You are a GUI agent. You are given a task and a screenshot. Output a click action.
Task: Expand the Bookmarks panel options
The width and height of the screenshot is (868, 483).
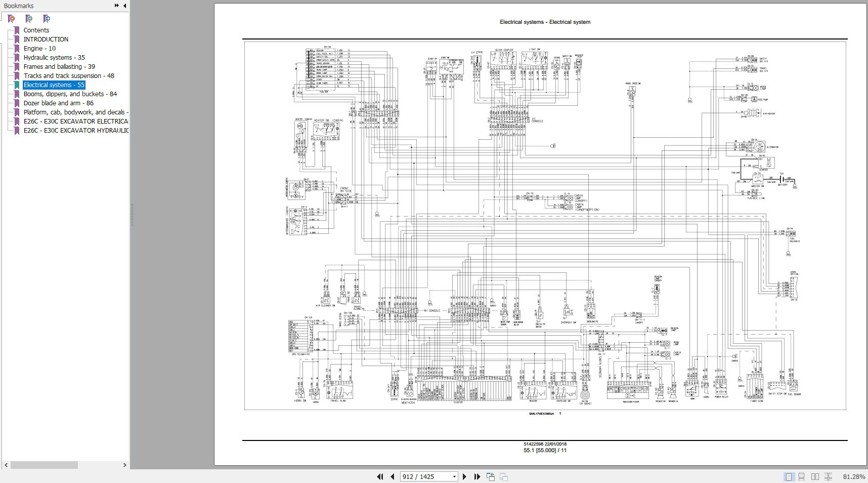pyautogui.click(x=116, y=6)
